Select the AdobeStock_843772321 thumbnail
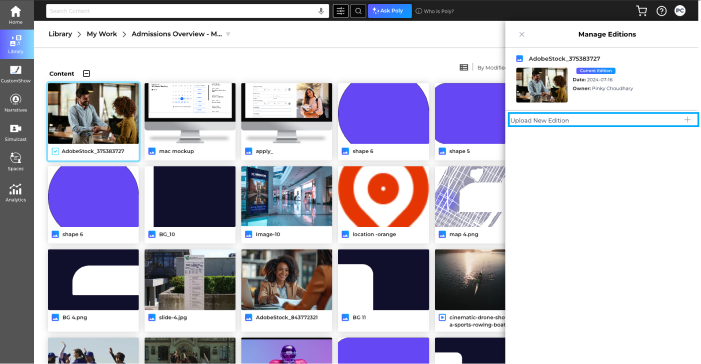 tap(287, 279)
